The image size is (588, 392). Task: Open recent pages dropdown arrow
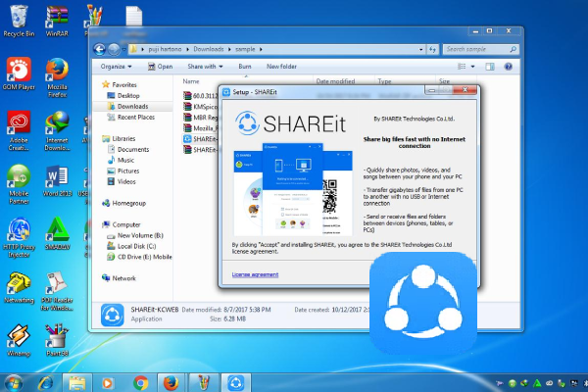[123, 49]
